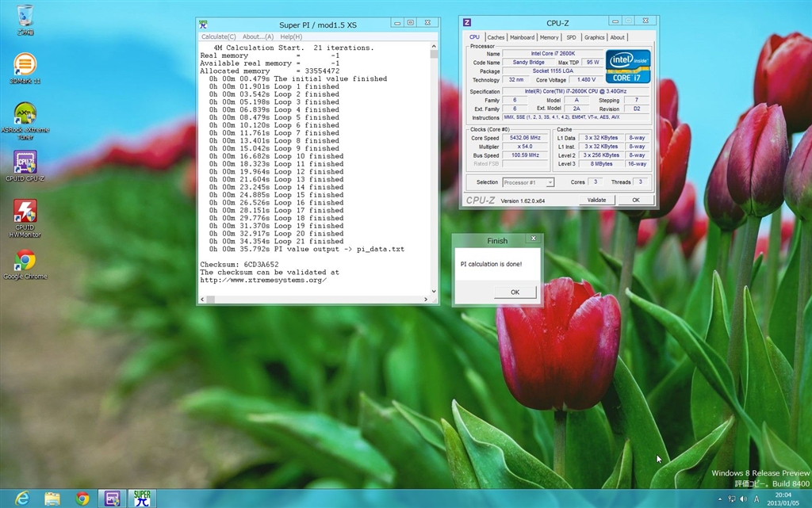Show hidden icons in the system tray
Image resolution: width=812 pixels, height=508 pixels.
pyautogui.click(x=720, y=499)
